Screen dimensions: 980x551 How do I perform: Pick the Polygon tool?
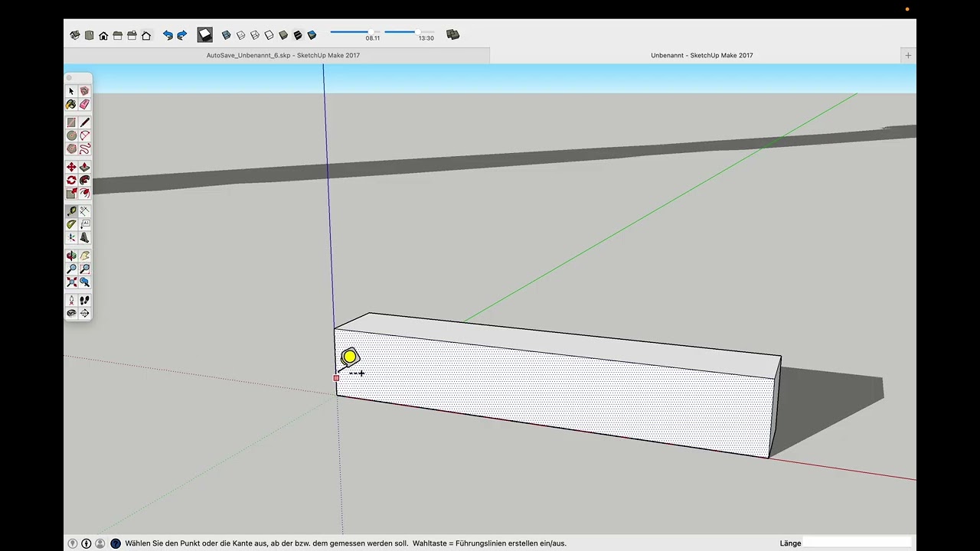(71, 148)
